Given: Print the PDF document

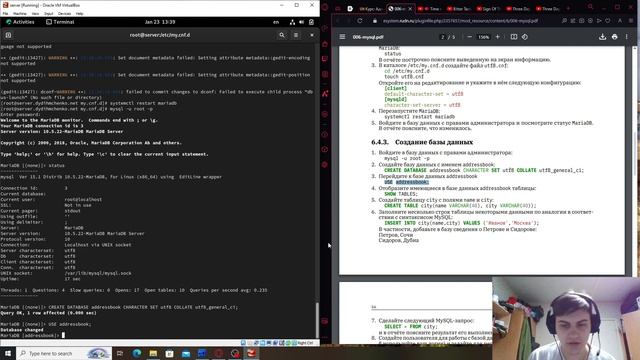Looking at the screenshot, I should click(x=615, y=37).
